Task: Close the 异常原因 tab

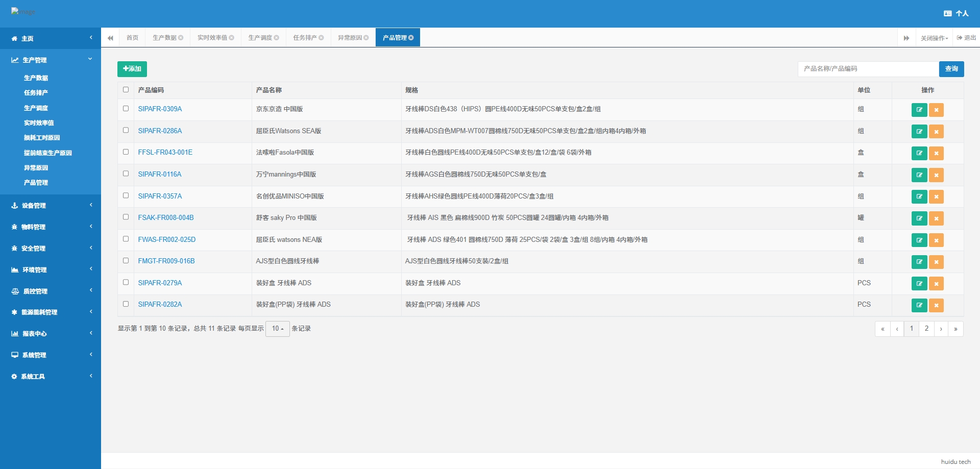Action: coord(366,38)
